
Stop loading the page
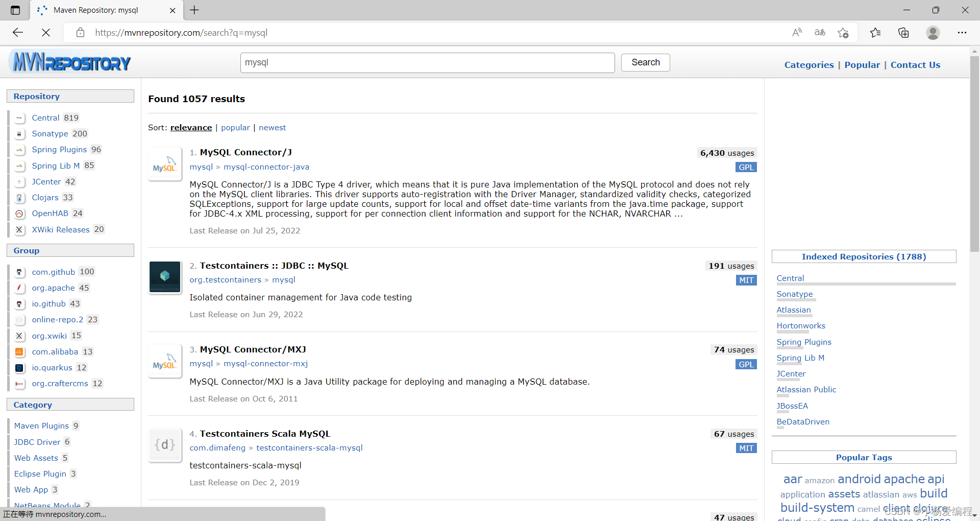[46, 33]
